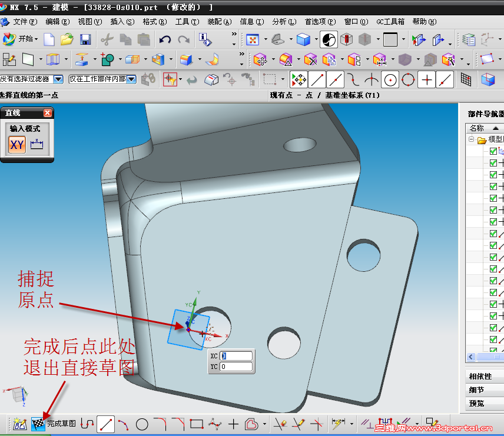Open the 插入(S) menu
The width and height of the screenshot is (504, 436).
click(x=122, y=22)
